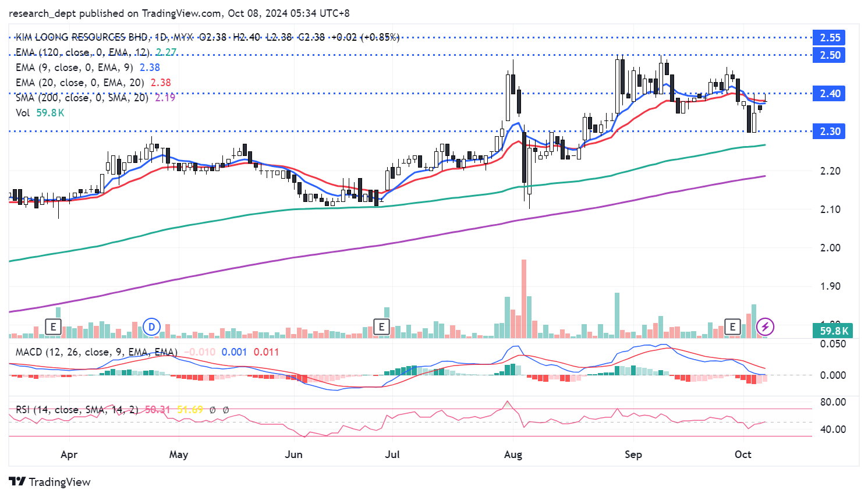
Task: Click the 2.30 blue price label
Action: click(830, 132)
